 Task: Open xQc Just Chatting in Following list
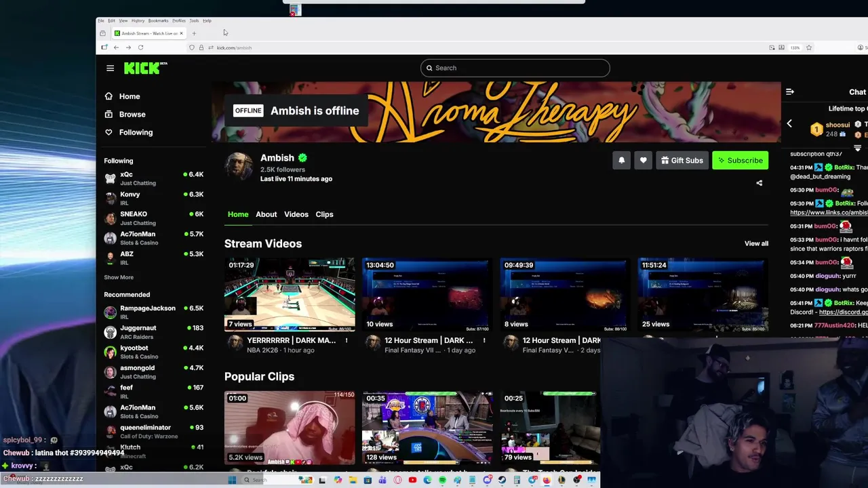click(153, 178)
